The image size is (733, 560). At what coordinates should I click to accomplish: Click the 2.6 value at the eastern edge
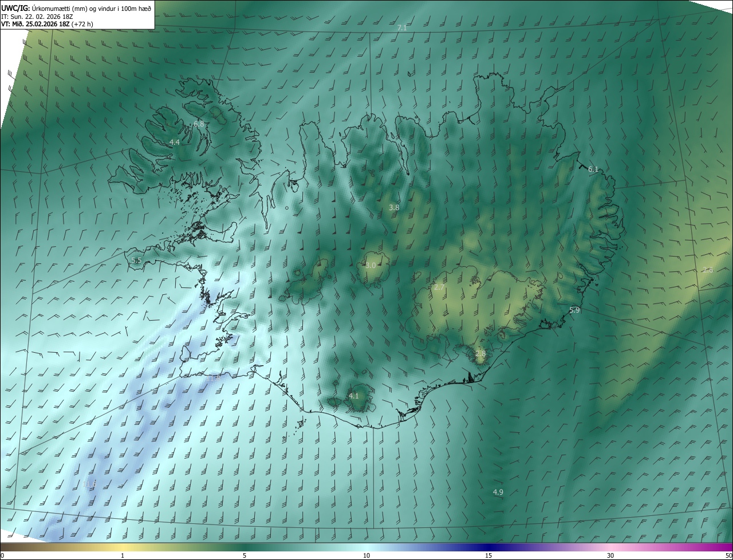[708, 270]
